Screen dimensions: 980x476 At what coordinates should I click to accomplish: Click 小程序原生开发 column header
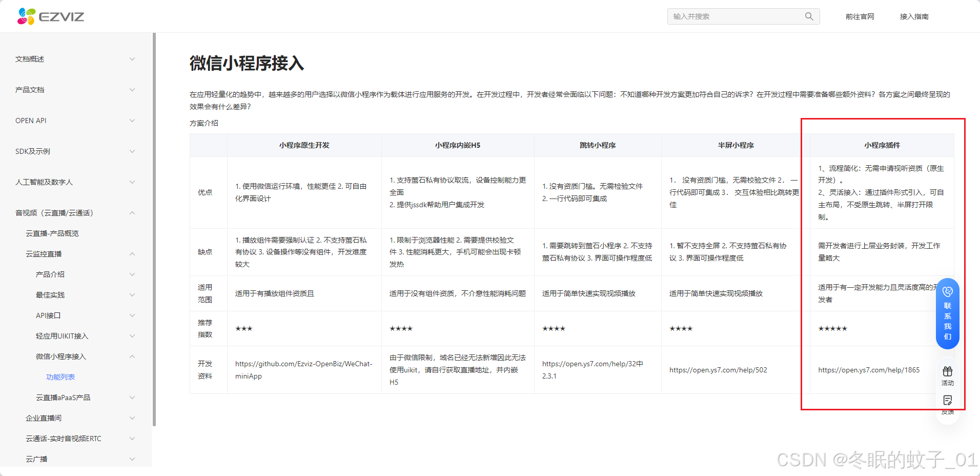(x=304, y=145)
